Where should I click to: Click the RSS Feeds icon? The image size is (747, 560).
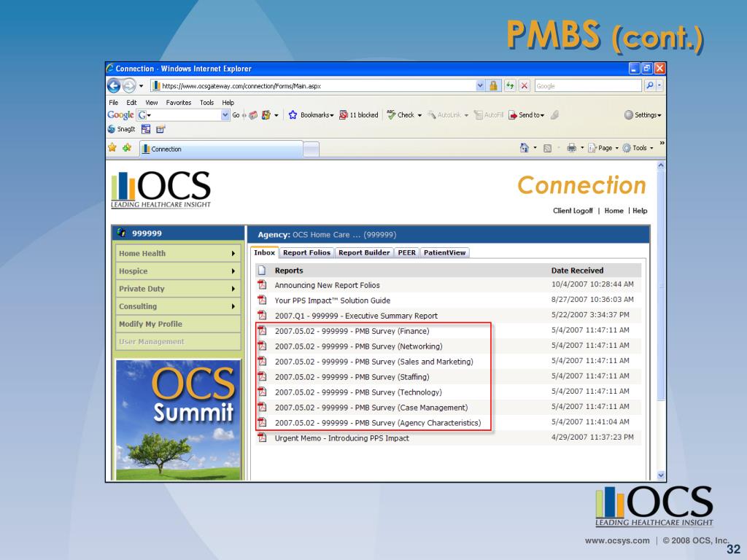coord(547,148)
